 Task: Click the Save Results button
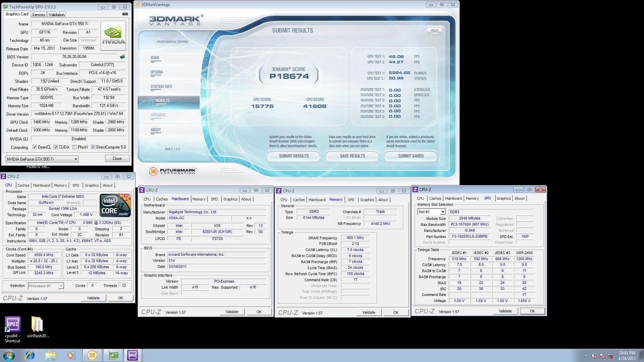[x=352, y=156]
